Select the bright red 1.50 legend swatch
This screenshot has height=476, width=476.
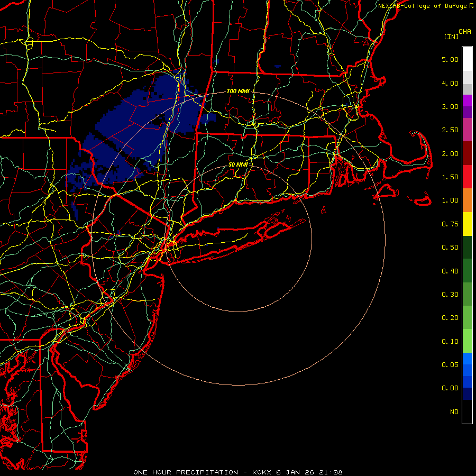[467, 177]
